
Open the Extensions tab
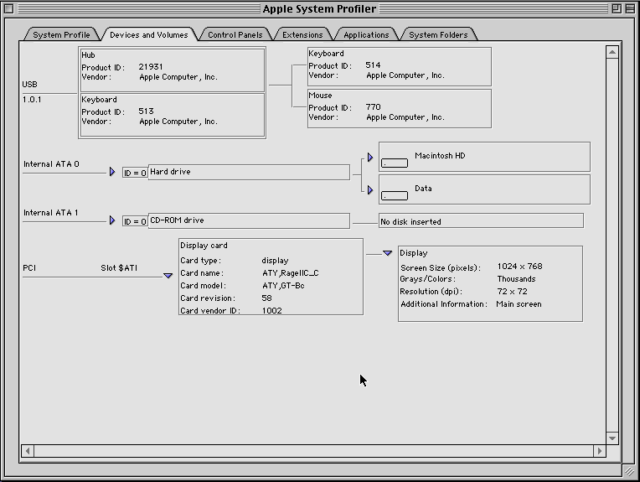[302, 35]
